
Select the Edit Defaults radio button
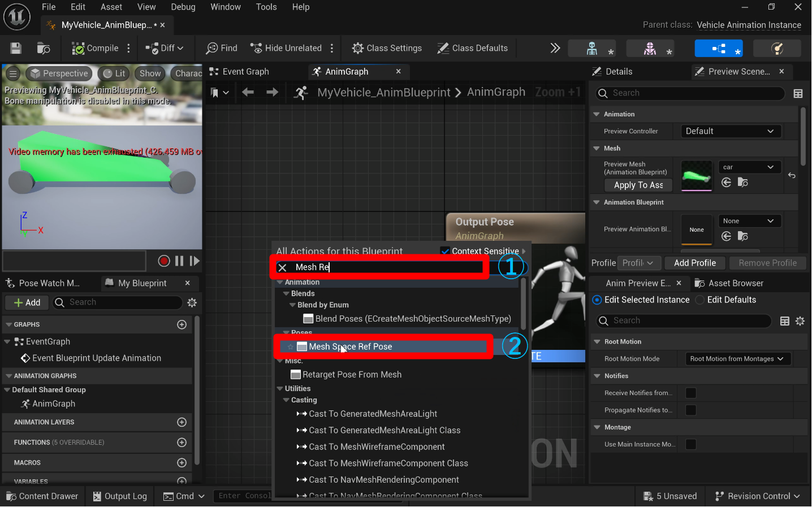click(700, 300)
